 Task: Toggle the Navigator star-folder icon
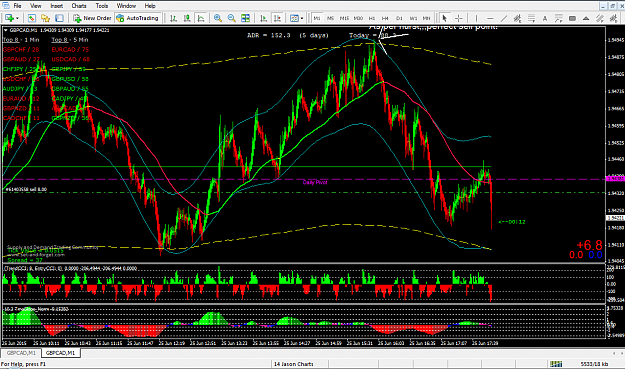[45, 18]
